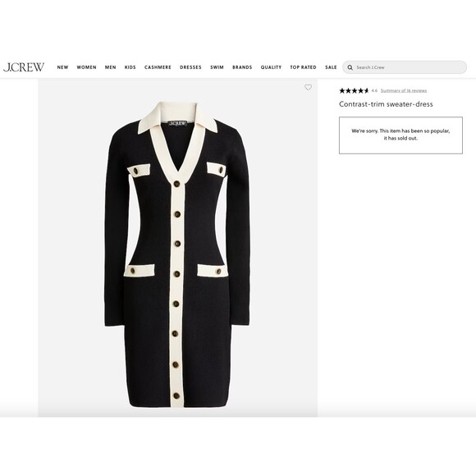Save item with the heart icon
This screenshot has height=476, width=476.
(x=308, y=88)
